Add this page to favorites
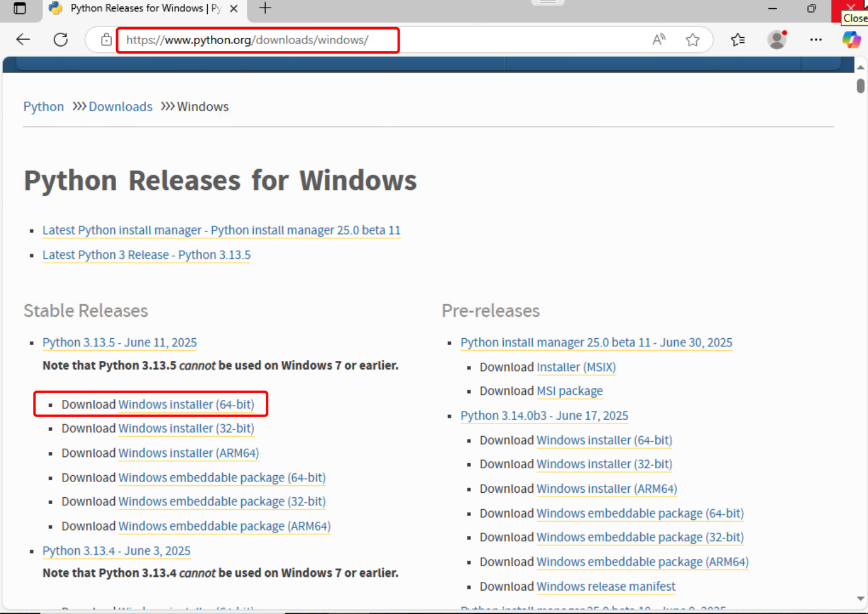Viewport: 868px width, 614px height. point(693,39)
